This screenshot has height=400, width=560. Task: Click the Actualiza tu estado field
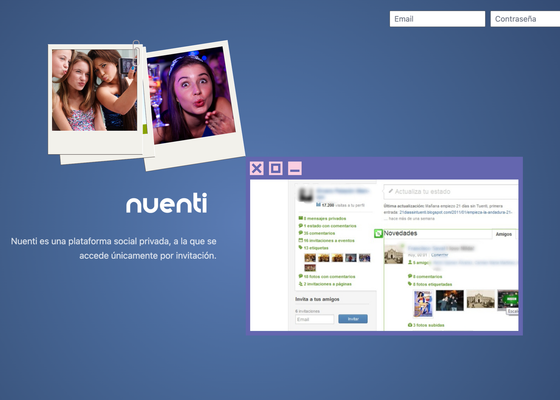[x=451, y=192]
